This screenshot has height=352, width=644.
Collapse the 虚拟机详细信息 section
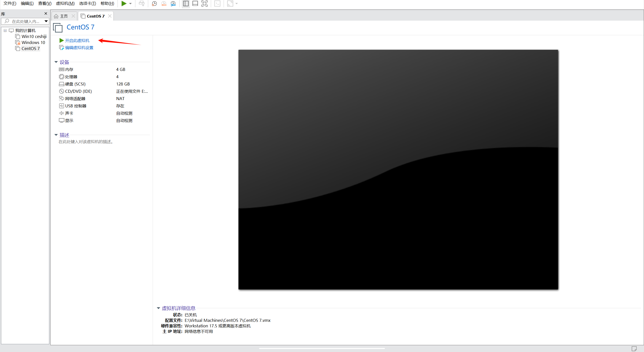[x=158, y=308]
